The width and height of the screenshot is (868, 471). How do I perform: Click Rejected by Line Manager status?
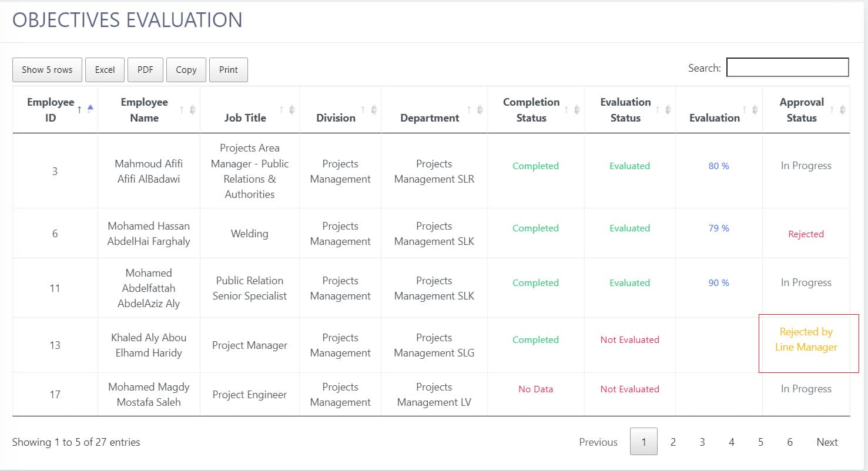[x=806, y=339]
